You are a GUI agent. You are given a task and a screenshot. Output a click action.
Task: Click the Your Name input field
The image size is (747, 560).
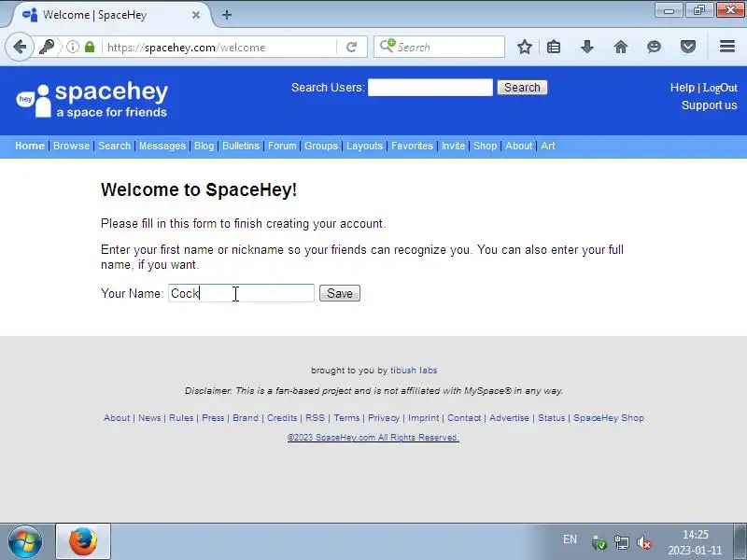pyautogui.click(x=241, y=293)
